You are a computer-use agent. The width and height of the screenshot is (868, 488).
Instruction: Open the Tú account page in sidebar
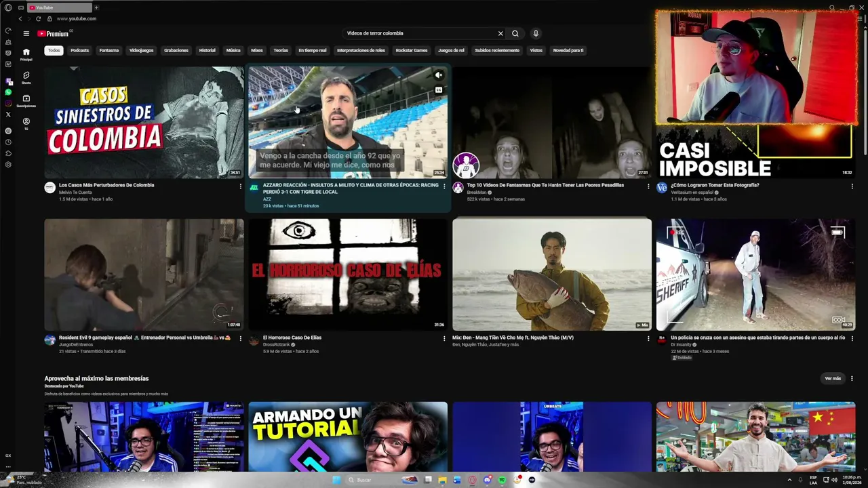26,123
